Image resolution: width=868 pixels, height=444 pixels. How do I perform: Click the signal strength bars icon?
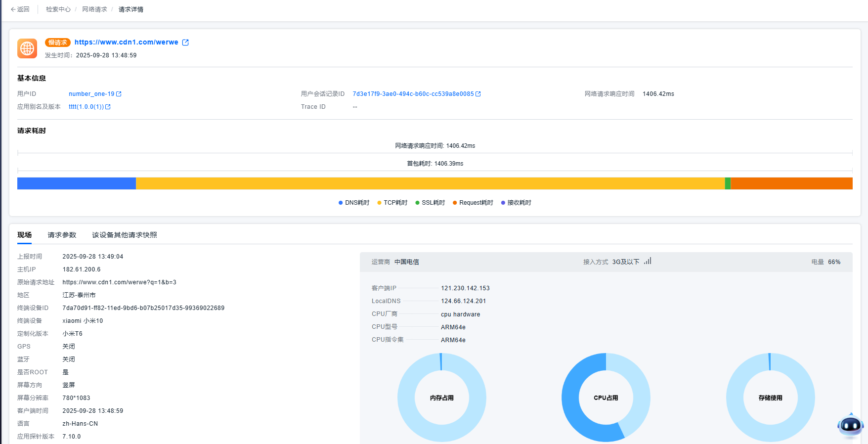point(648,261)
